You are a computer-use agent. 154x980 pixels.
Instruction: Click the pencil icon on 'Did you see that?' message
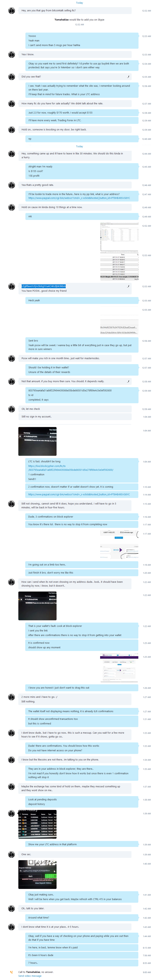(x=128, y=77)
